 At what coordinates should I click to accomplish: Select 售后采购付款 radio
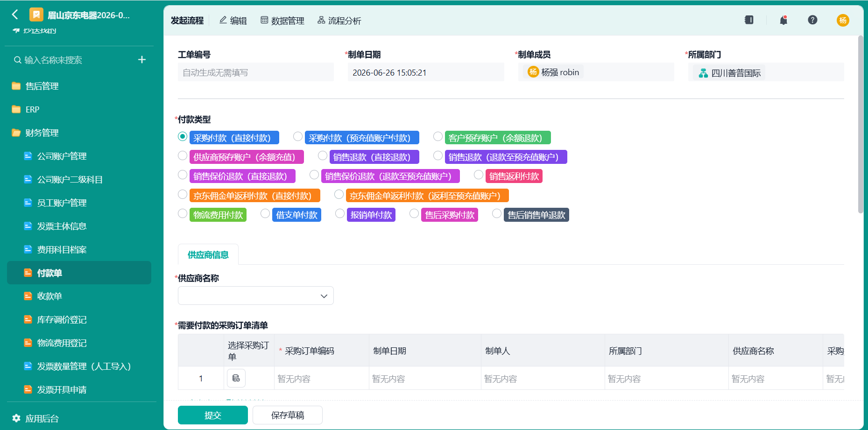point(414,214)
